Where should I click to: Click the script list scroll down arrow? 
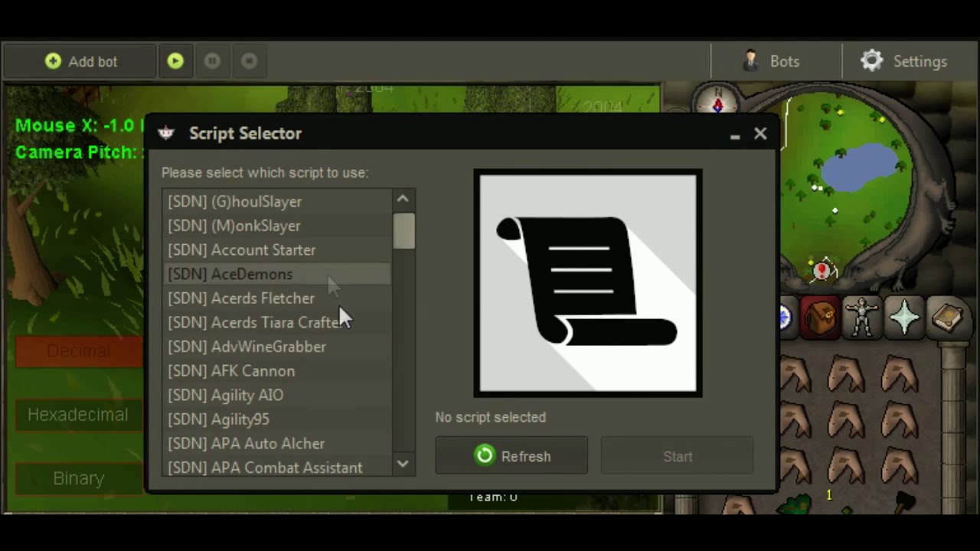click(403, 464)
